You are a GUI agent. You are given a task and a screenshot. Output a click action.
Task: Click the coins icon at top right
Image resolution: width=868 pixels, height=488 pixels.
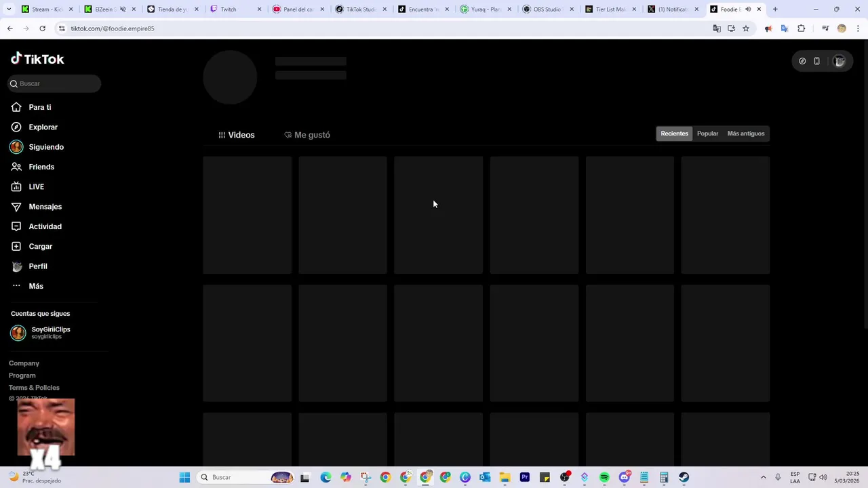(802, 61)
